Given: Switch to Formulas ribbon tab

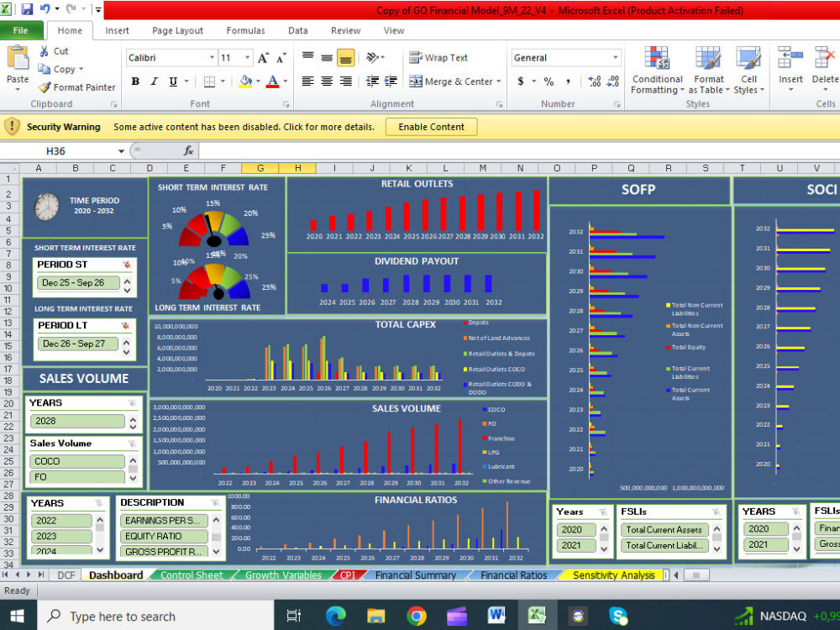Looking at the screenshot, I should tap(245, 30).
